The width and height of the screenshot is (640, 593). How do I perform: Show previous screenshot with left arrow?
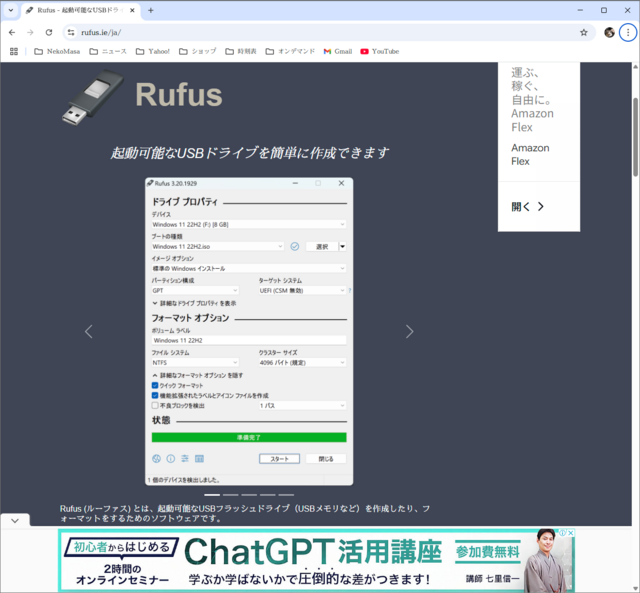89,331
